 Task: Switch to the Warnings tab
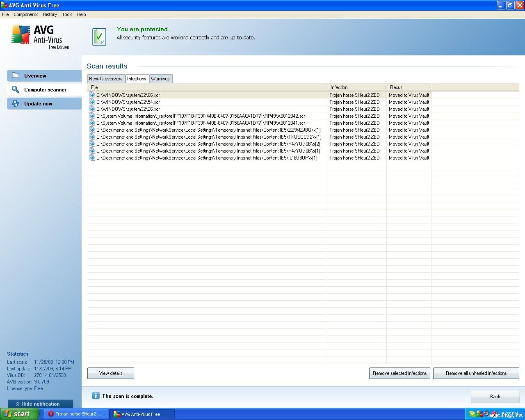pos(160,79)
